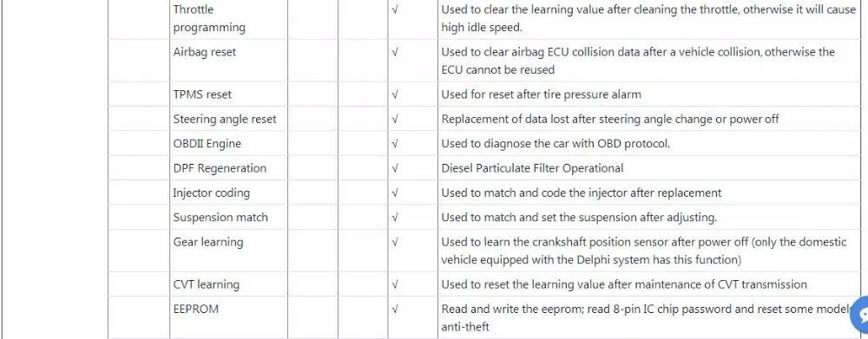Click the Diesel Particulate Filter Operational description
This screenshot has width=868, height=339.
point(532,168)
